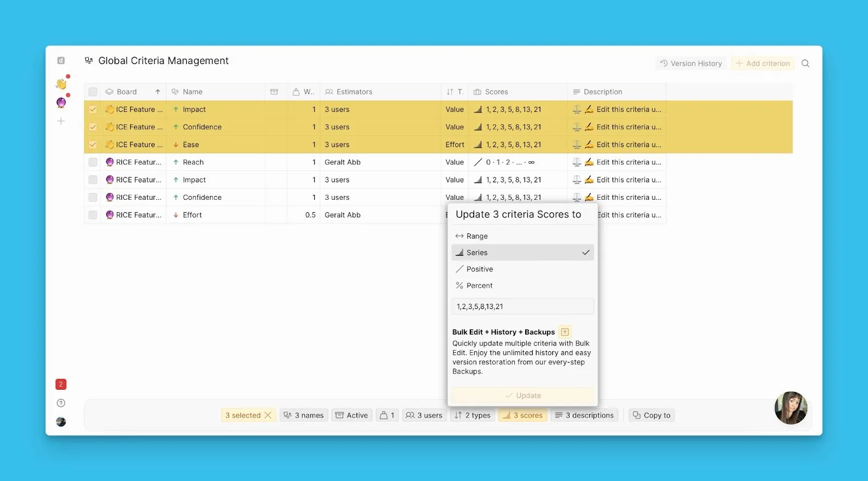Sort by the Board column header

[127, 92]
